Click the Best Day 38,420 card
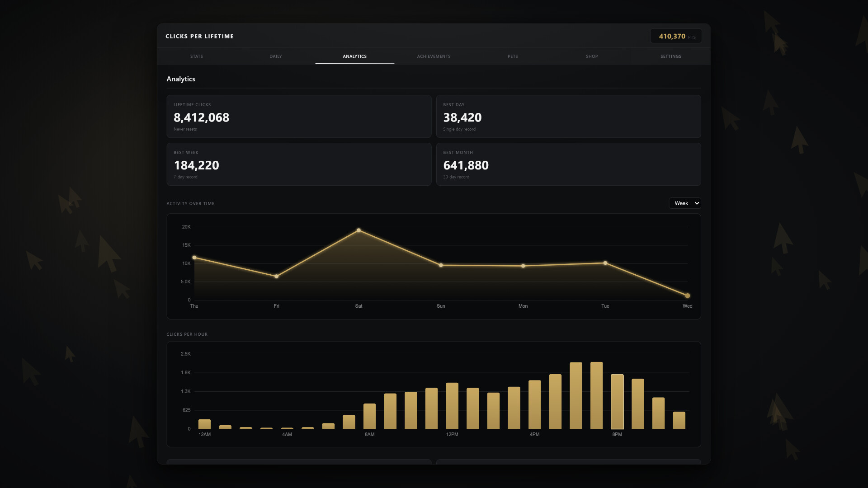 tap(568, 116)
